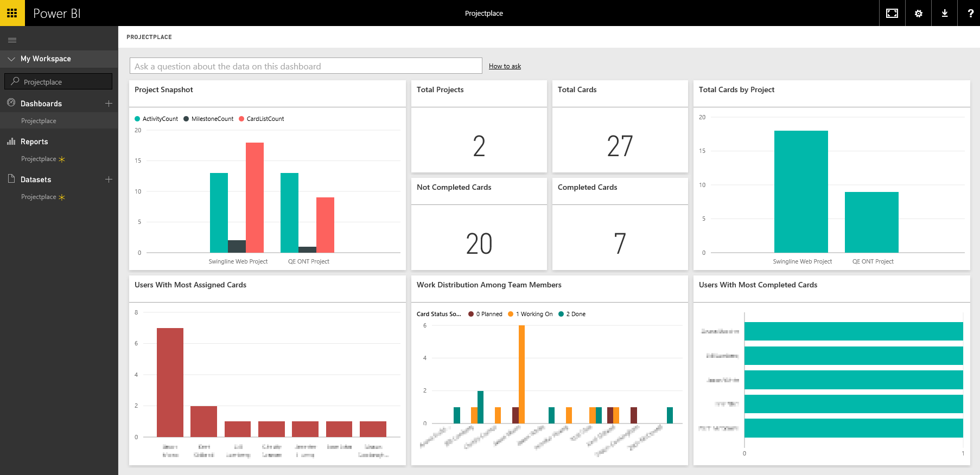Click the Power BI logo text
This screenshot has height=475, width=980.
pos(57,14)
